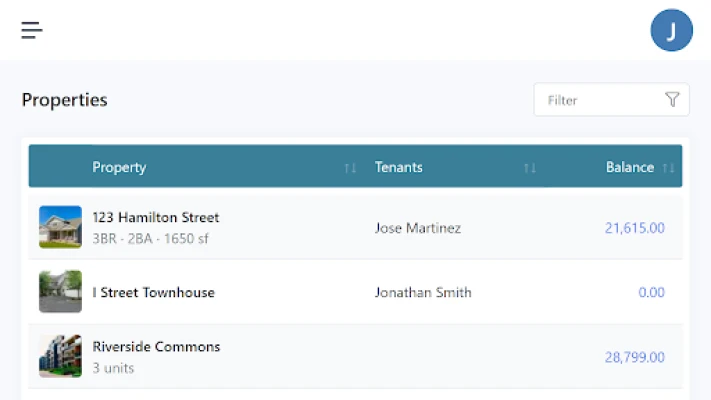The height and width of the screenshot is (400, 711).
Task: Click the 21,615.00 balance amount
Action: click(x=634, y=228)
